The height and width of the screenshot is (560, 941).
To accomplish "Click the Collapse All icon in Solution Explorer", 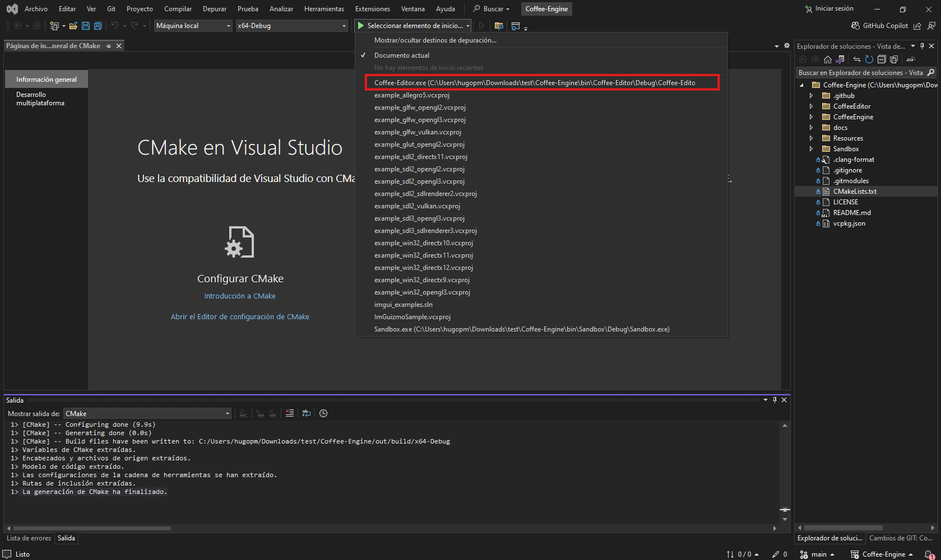I will tap(882, 59).
